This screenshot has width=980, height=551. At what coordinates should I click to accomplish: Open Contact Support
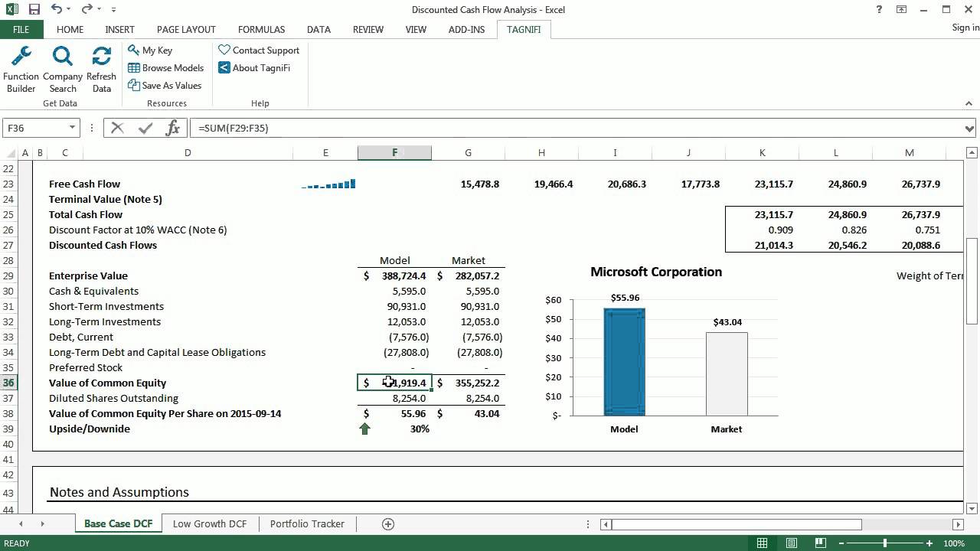(259, 50)
